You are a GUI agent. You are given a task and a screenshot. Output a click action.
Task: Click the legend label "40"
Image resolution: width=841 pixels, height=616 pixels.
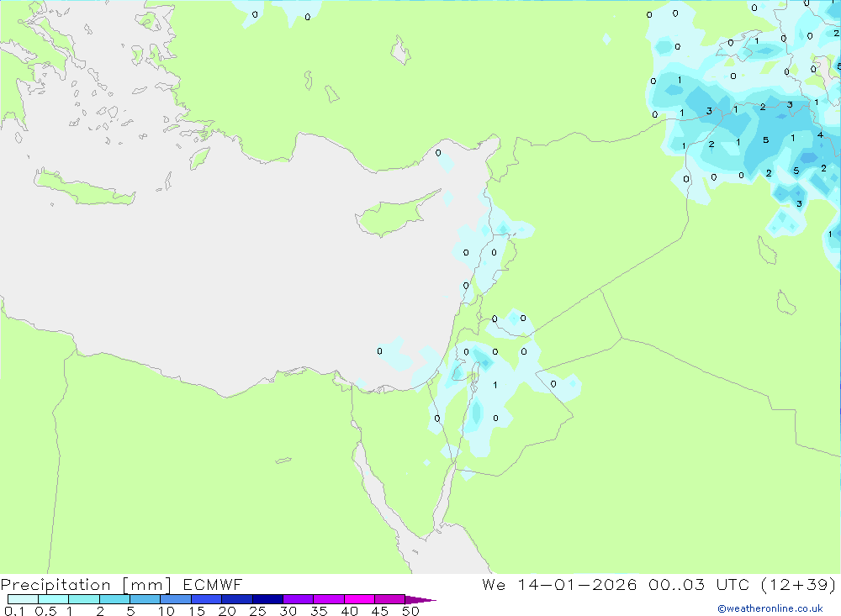[349, 611]
